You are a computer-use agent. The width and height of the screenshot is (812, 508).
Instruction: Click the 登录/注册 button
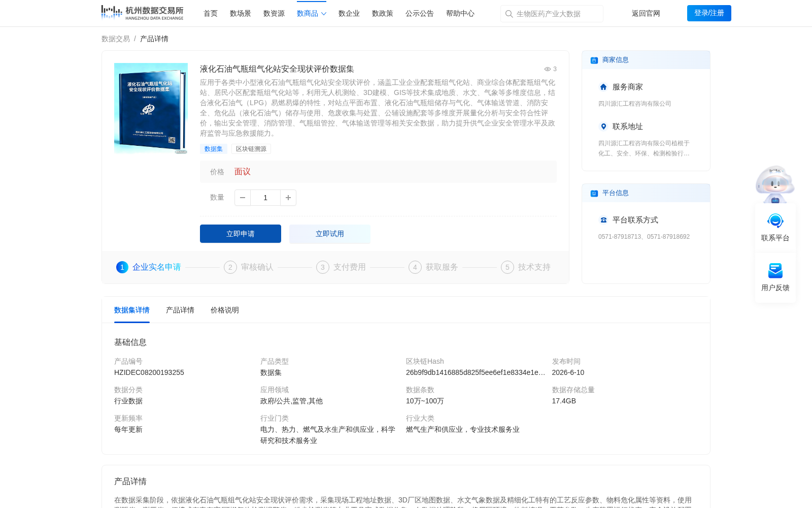point(709,13)
